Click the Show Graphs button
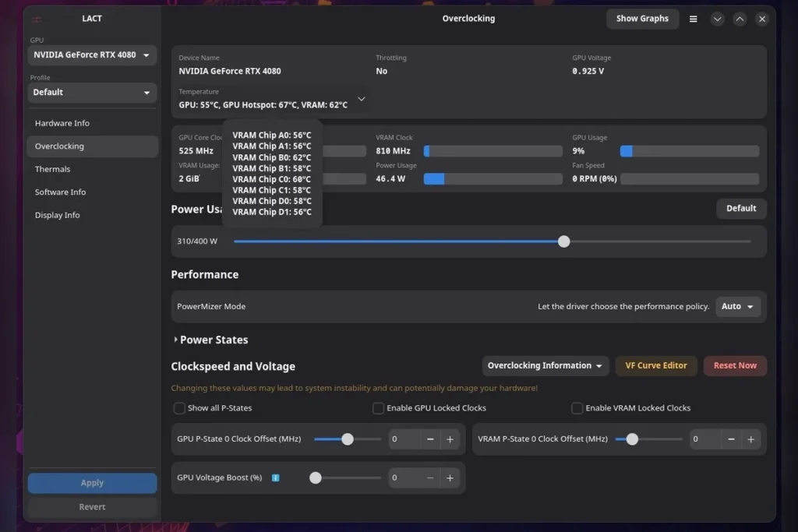Image resolution: width=798 pixels, height=532 pixels. 642,19
